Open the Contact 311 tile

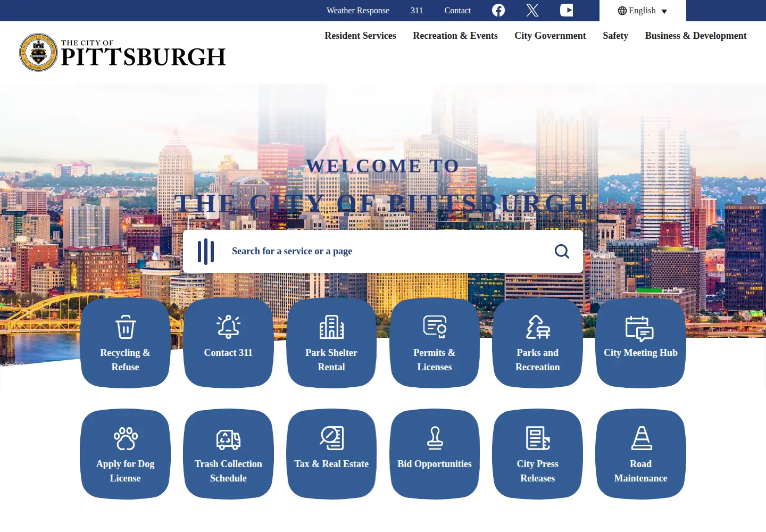click(x=228, y=343)
